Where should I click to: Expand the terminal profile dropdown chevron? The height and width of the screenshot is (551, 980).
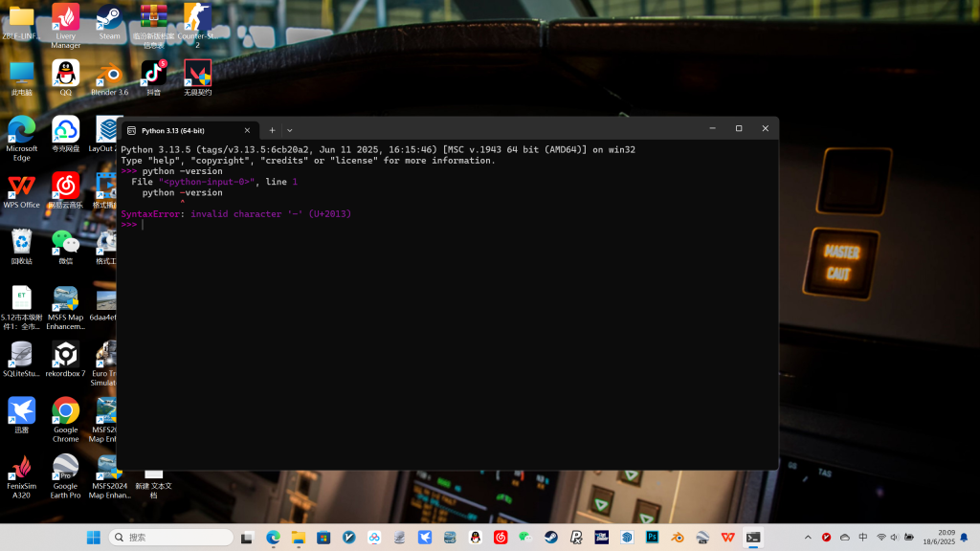tap(290, 130)
